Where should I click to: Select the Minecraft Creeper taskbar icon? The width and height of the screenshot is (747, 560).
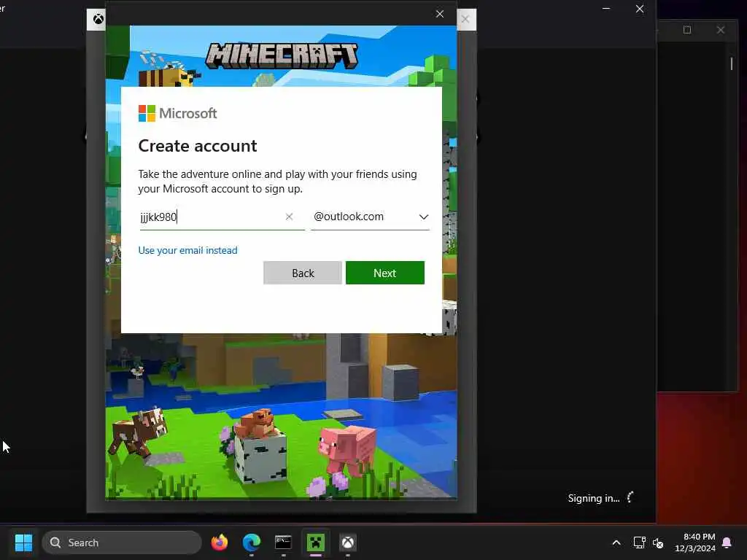click(315, 542)
